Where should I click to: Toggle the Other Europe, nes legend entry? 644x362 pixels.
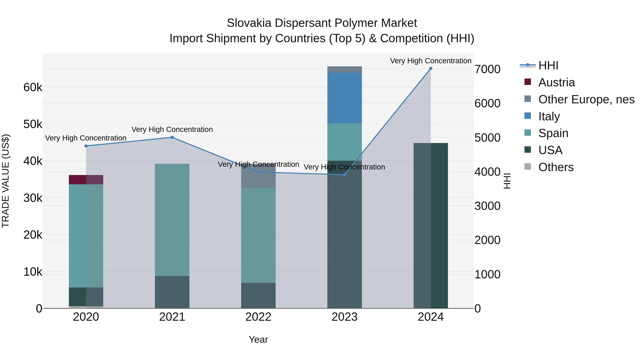[579, 99]
